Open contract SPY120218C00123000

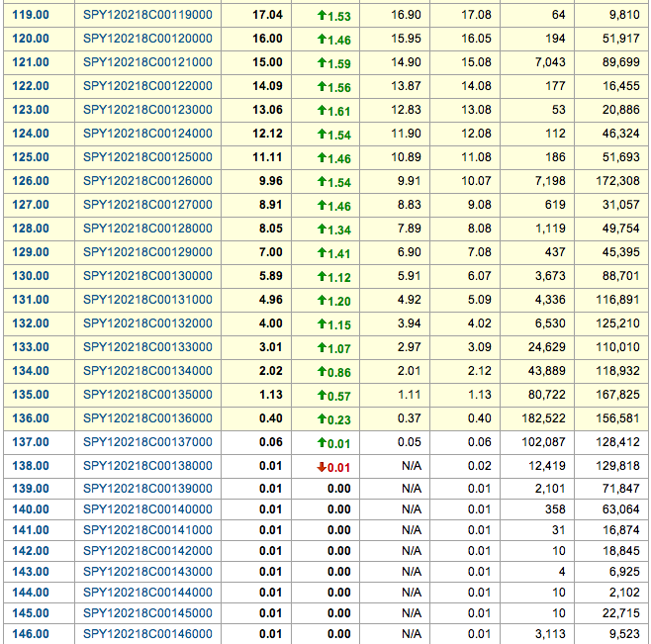click(147, 110)
